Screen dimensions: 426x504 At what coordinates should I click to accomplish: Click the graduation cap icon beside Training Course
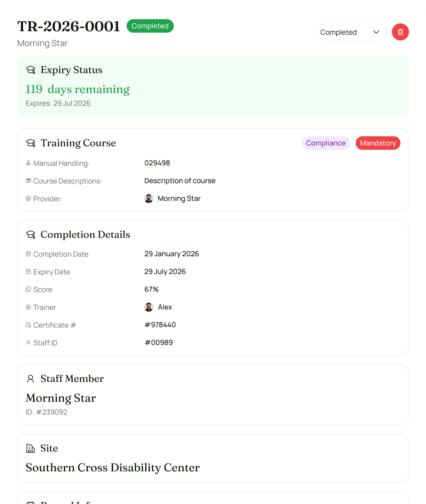point(31,143)
